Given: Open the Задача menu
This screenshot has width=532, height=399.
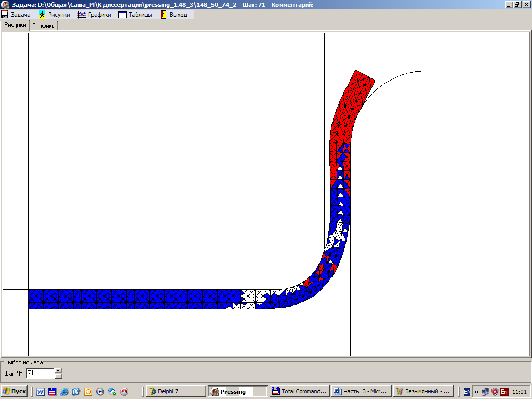Looking at the screenshot, I should point(16,15).
